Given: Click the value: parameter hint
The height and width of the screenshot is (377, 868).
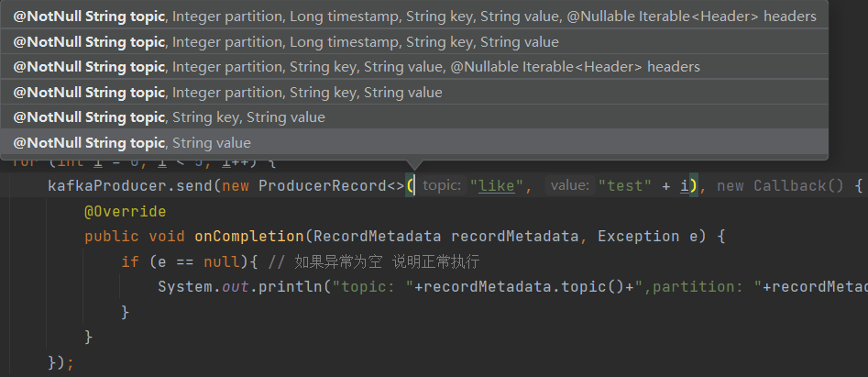Looking at the screenshot, I should point(570,186).
